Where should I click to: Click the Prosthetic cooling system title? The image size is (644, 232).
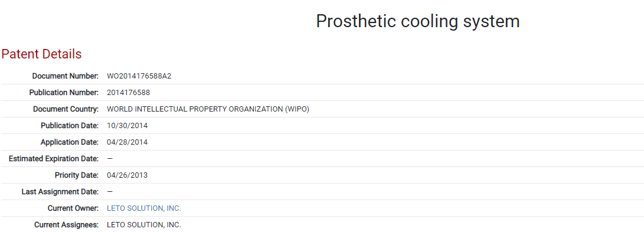pyautogui.click(x=418, y=21)
